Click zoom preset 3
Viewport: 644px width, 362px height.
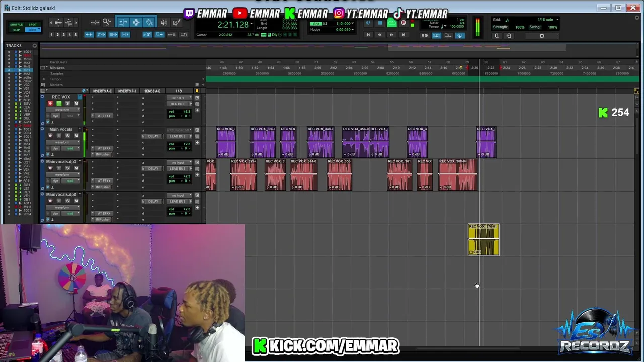tap(63, 35)
